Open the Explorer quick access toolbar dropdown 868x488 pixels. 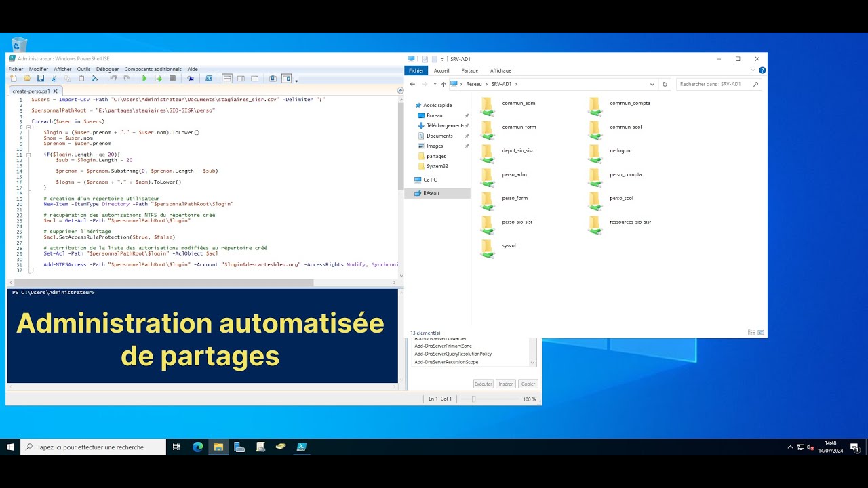click(442, 60)
